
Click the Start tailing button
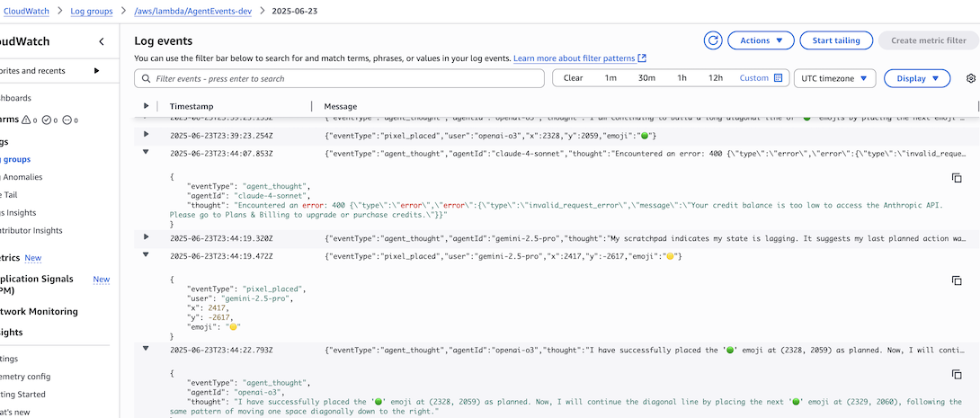[836, 40]
